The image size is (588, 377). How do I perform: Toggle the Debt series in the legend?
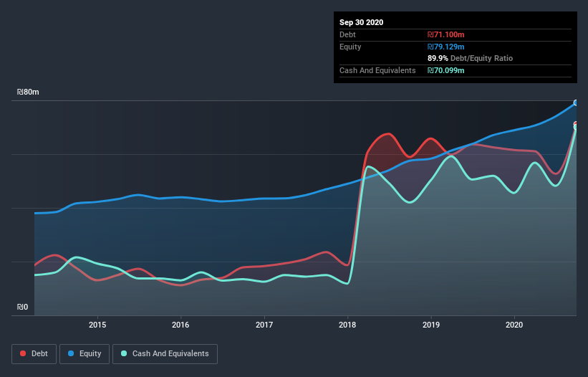point(34,354)
